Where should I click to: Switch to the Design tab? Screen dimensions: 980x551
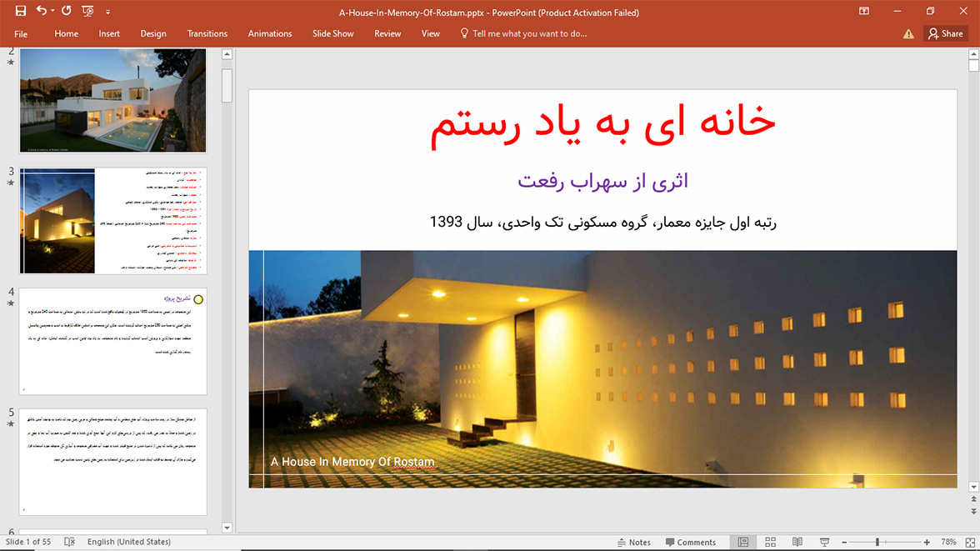tap(153, 34)
